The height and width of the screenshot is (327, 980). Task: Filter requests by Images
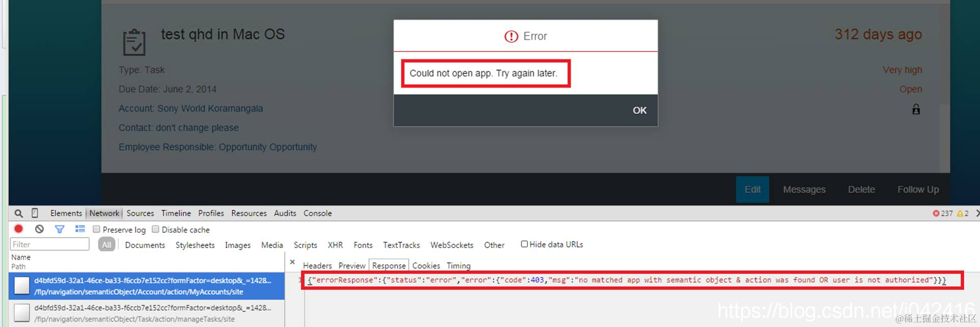tap(238, 245)
